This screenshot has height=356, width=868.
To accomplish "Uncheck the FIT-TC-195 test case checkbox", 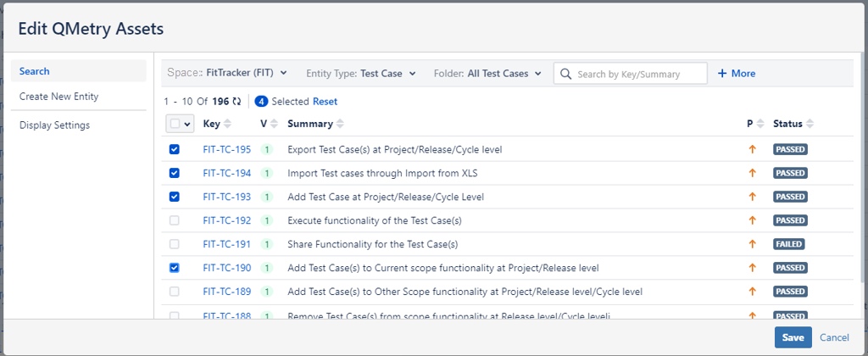I will pyautogui.click(x=175, y=149).
